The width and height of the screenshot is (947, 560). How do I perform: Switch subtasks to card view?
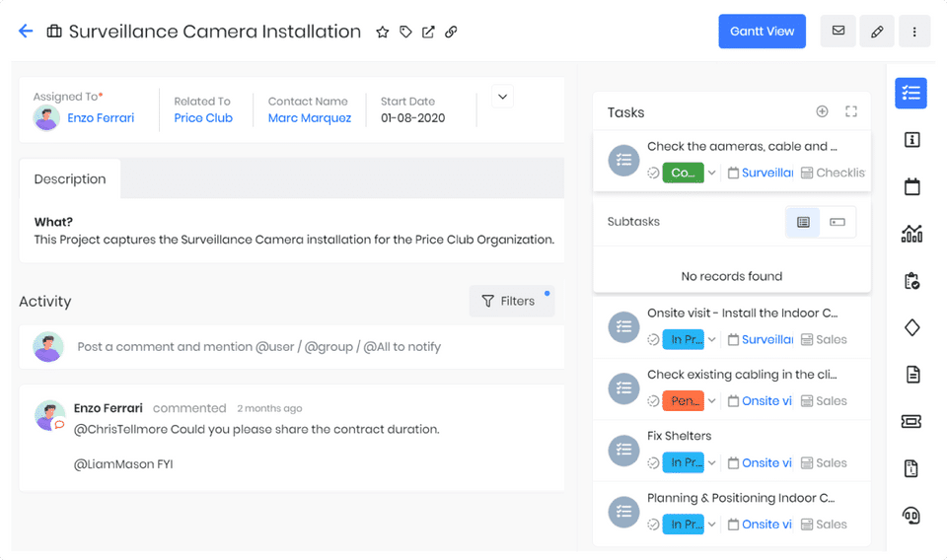[x=838, y=222]
